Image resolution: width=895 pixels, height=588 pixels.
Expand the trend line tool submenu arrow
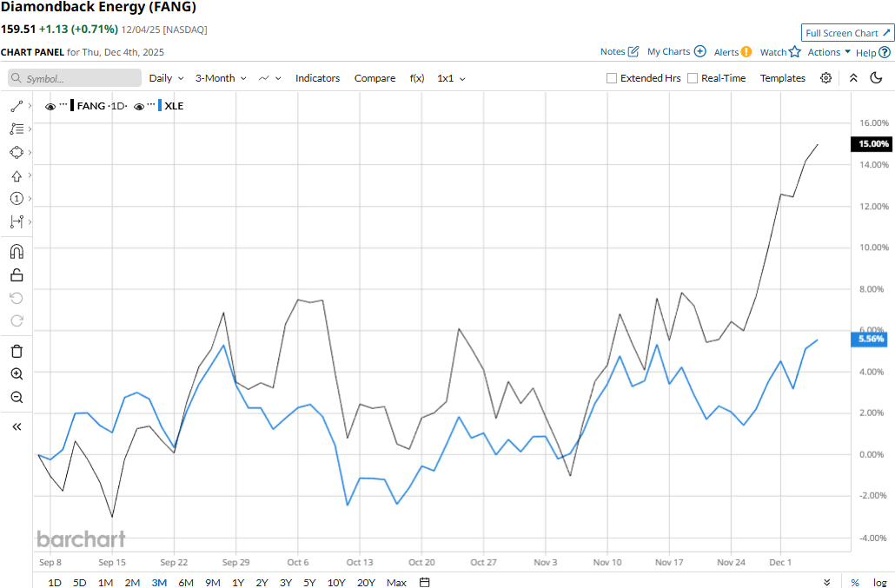pos(30,106)
